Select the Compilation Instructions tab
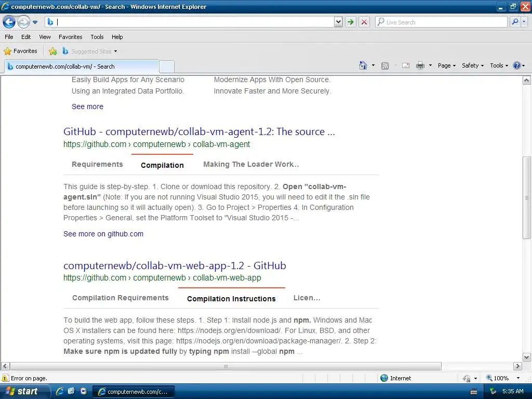The height and width of the screenshot is (399, 532). [231, 299]
